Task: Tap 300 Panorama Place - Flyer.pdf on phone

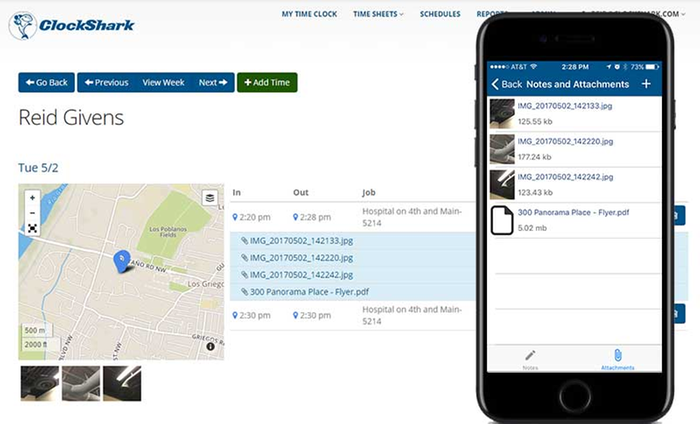Action: pyautogui.click(x=573, y=212)
